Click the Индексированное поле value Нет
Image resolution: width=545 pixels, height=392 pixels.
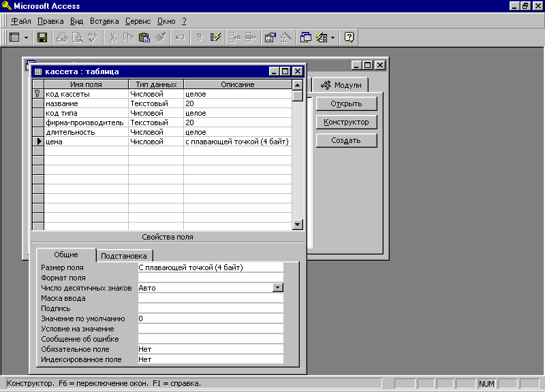(211, 359)
